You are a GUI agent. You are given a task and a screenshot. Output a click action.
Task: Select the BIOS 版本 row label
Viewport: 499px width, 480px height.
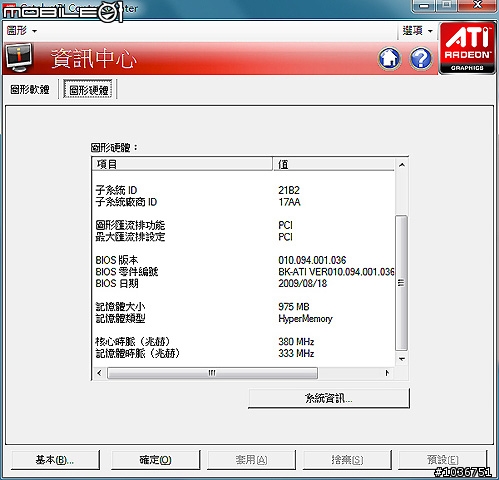[x=117, y=260]
